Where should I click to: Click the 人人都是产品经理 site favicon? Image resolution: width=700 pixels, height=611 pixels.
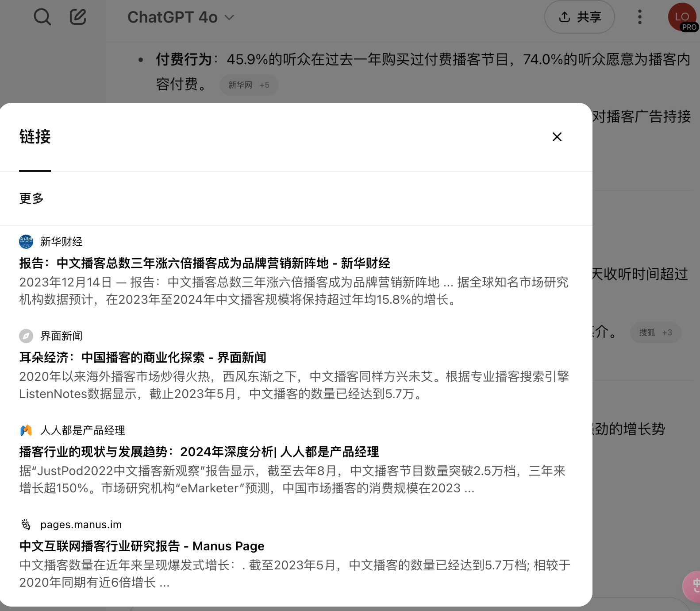[x=26, y=430]
